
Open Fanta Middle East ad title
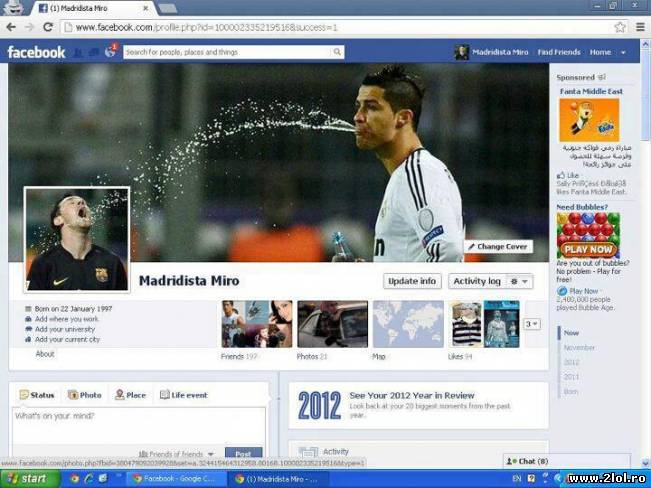(x=591, y=91)
